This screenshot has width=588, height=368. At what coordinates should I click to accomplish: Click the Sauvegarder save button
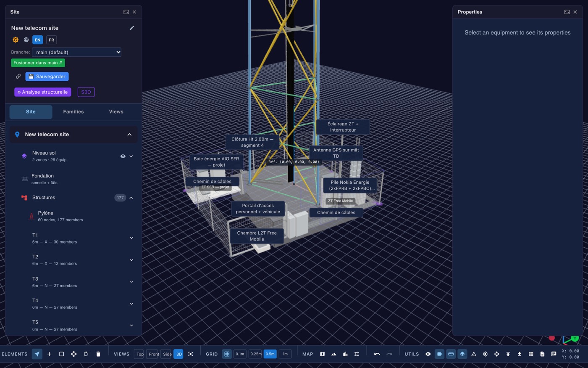point(47,77)
